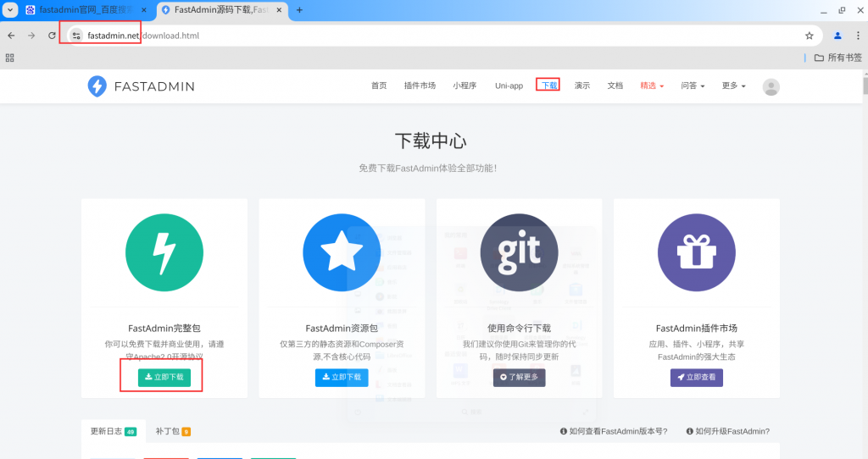This screenshot has height=459, width=868.
Task: Open the user avatar icon in navbar
Action: (x=771, y=87)
